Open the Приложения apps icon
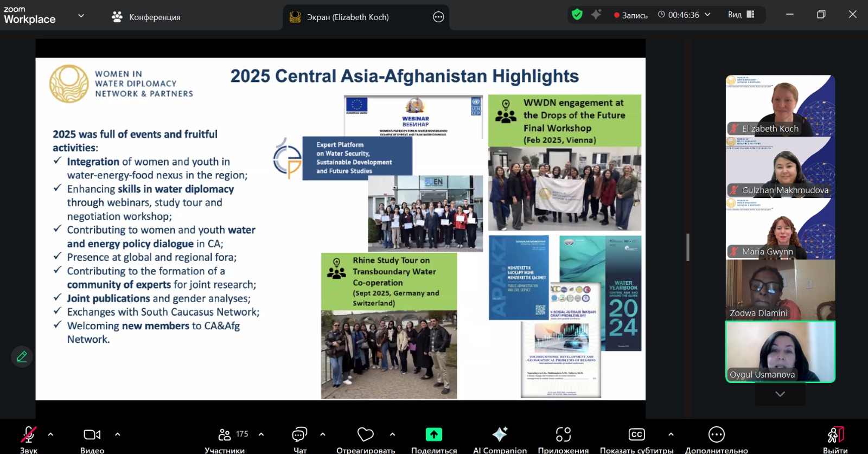The width and height of the screenshot is (868, 454). (563, 435)
